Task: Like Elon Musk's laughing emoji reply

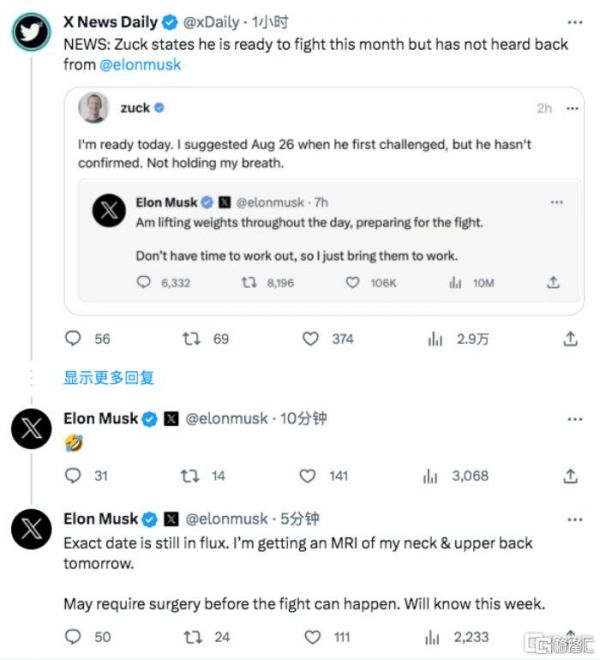Action: (x=308, y=476)
